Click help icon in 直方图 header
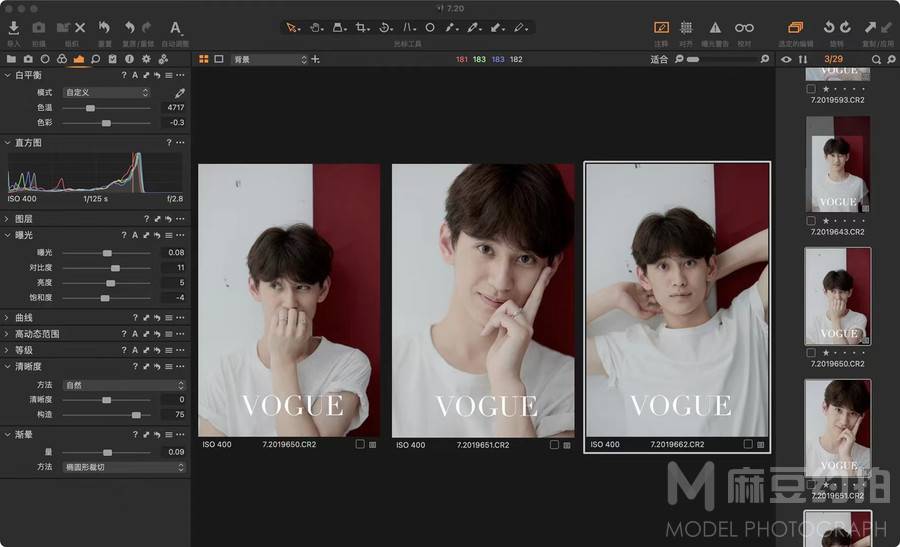 169,142
